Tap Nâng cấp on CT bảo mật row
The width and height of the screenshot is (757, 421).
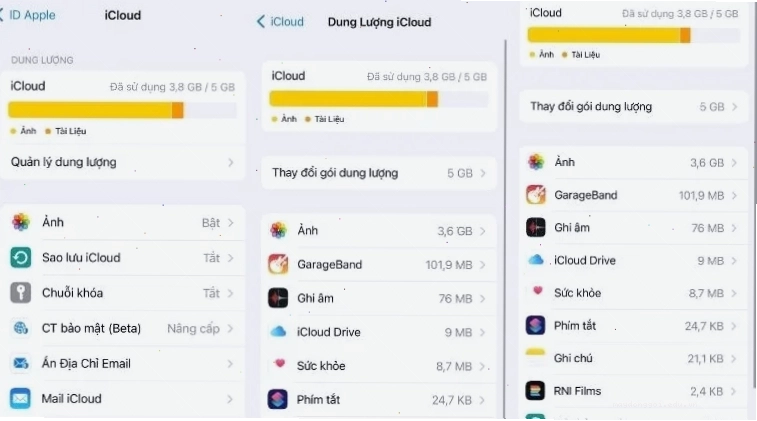click(194, 329)
